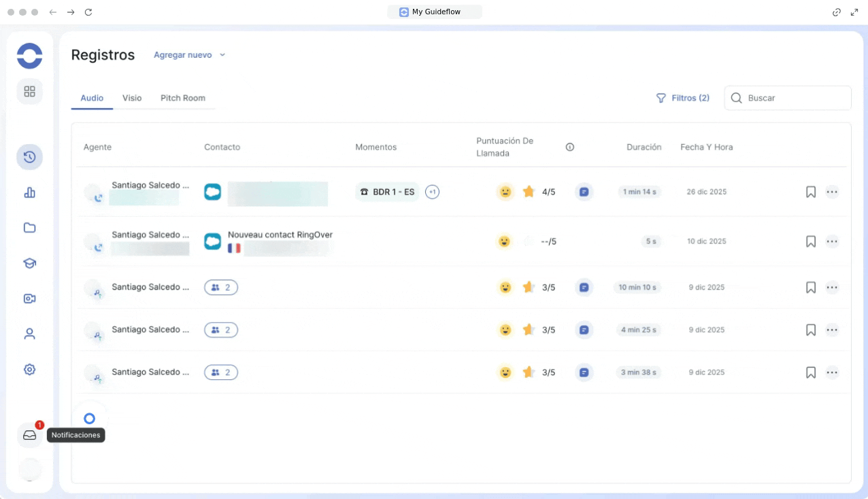Image resolution: width=868 pixels, height=499 pixels.
Task: Bookmark the 10 min 10 s call
Action: 810,288
